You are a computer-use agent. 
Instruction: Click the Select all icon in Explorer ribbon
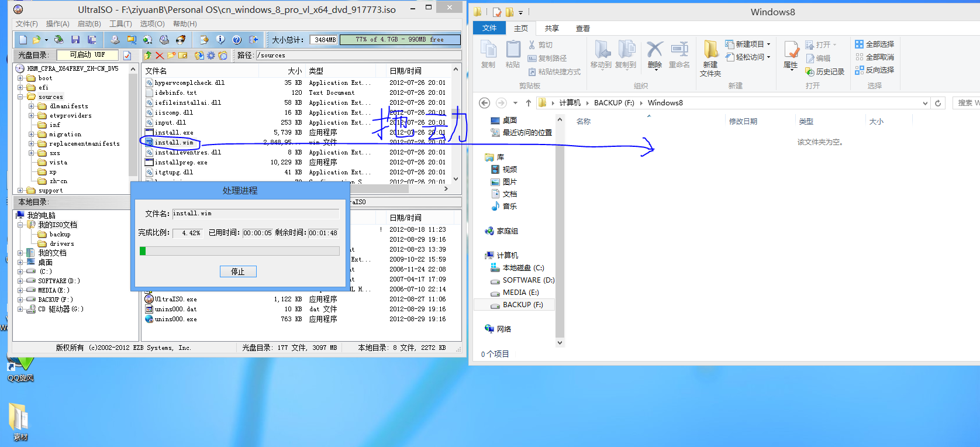[859, 44]
